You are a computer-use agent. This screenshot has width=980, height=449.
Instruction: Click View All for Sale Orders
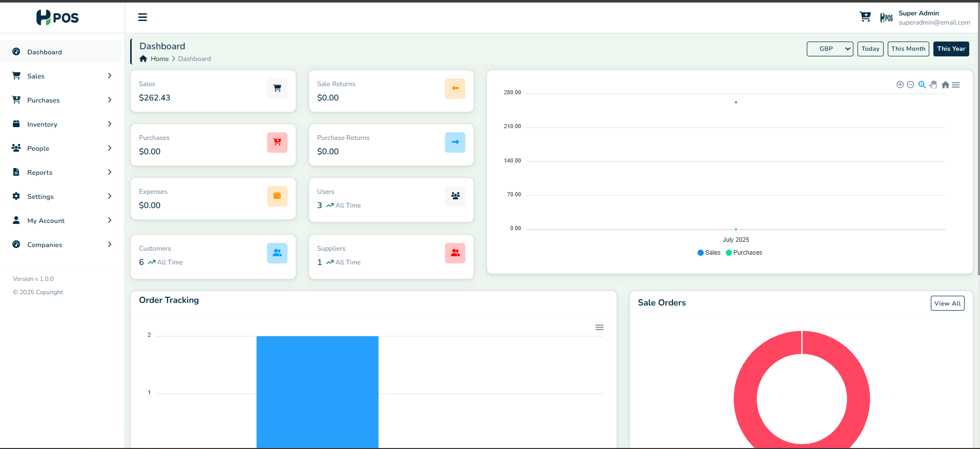tap(947, 303)
